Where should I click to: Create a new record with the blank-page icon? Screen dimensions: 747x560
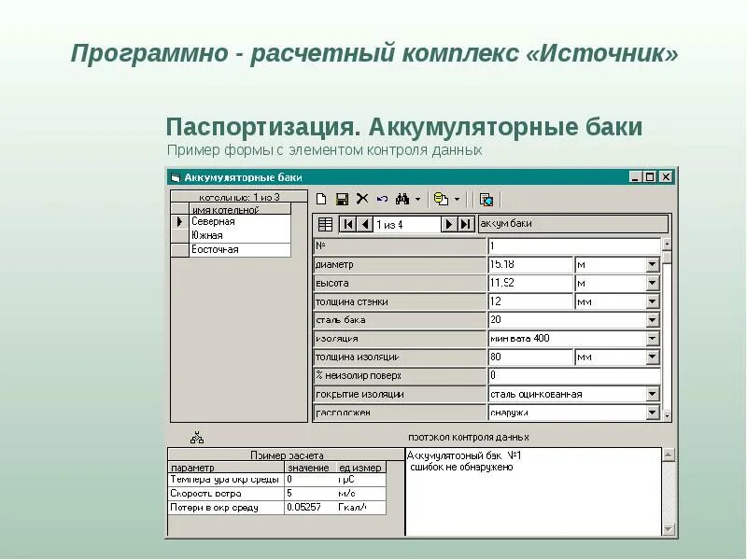[322, 198]
